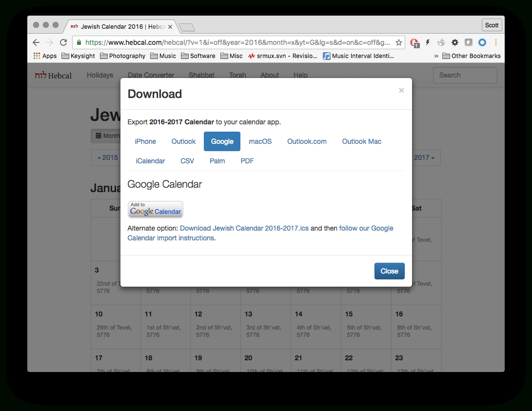The width and height of the screenshot is (532, 411).
Task: Go back with the browser back arrow
Action: point(36,42)
